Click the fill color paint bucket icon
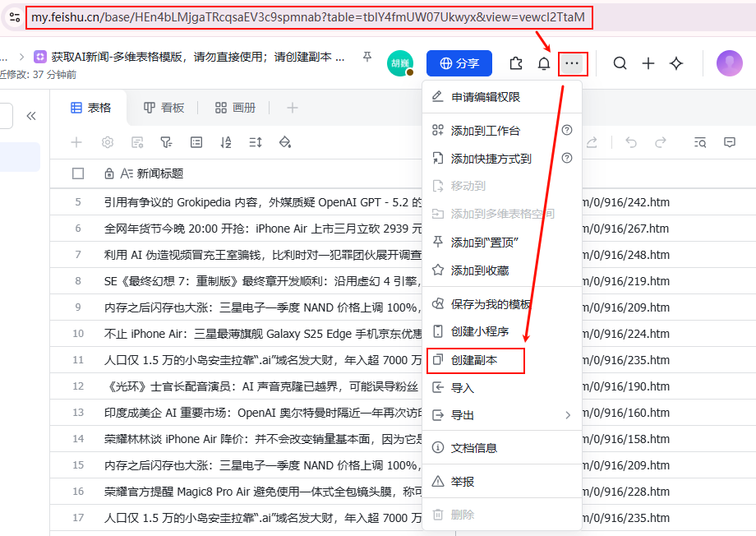This screenshot has width=756, height=536. pos(284,142)
